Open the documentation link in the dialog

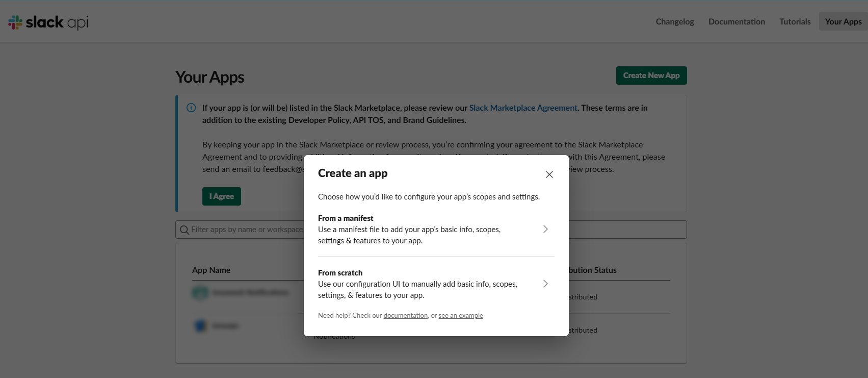[x=406, y=315]
